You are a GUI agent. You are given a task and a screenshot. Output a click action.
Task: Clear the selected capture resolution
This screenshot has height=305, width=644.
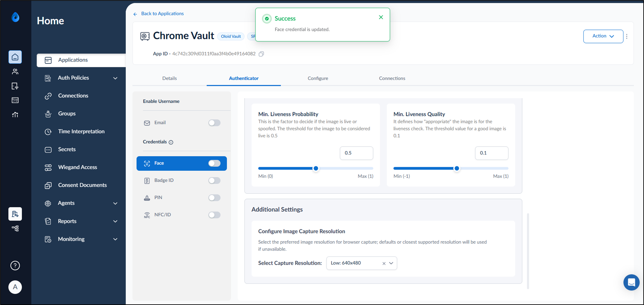pyautogui.click(x=384, y=264)
